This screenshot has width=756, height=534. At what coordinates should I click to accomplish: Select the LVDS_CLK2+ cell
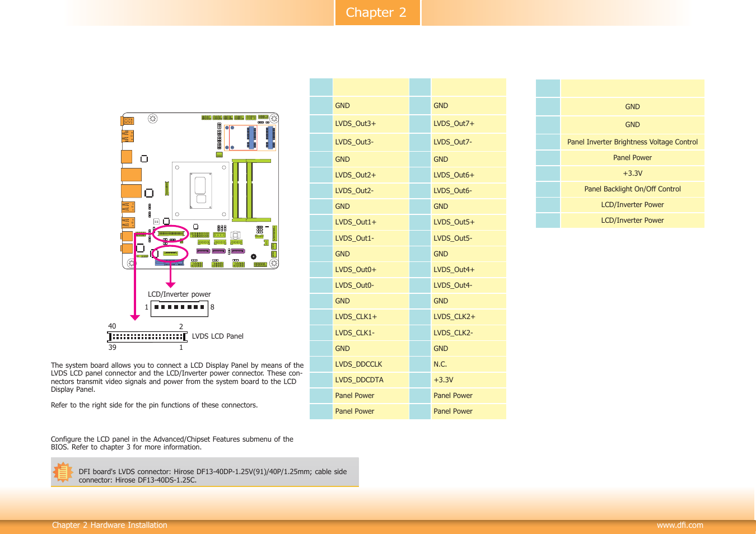click(x=469, y=317)
